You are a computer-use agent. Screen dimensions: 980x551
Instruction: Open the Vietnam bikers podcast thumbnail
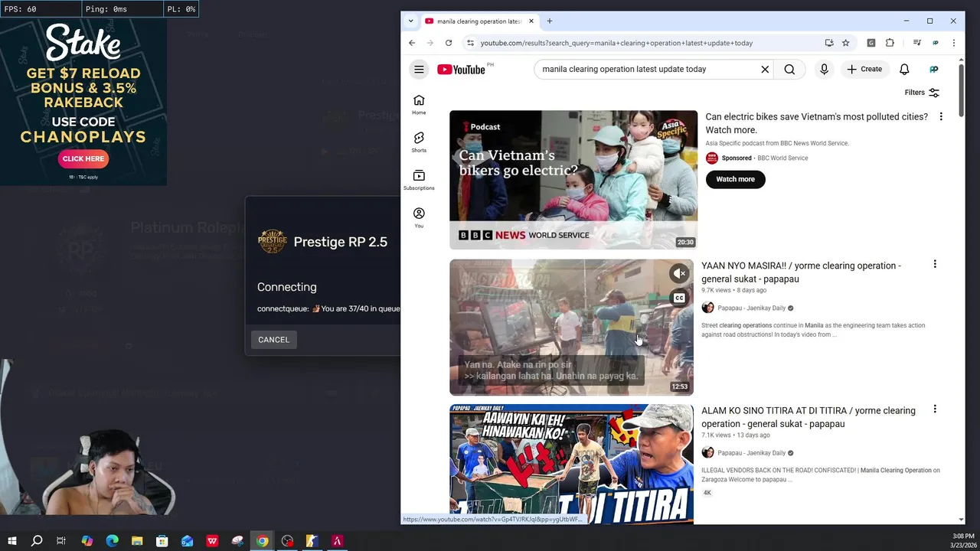tap(573, 180)
